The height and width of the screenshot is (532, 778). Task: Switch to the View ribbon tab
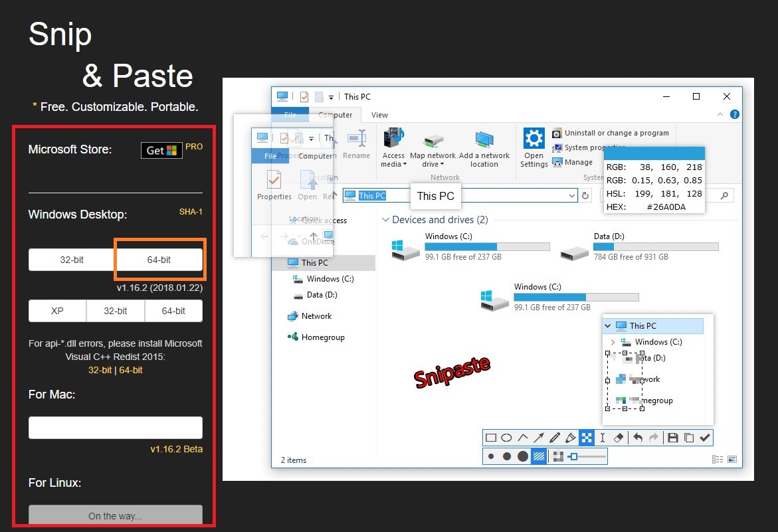coord(379,115)
